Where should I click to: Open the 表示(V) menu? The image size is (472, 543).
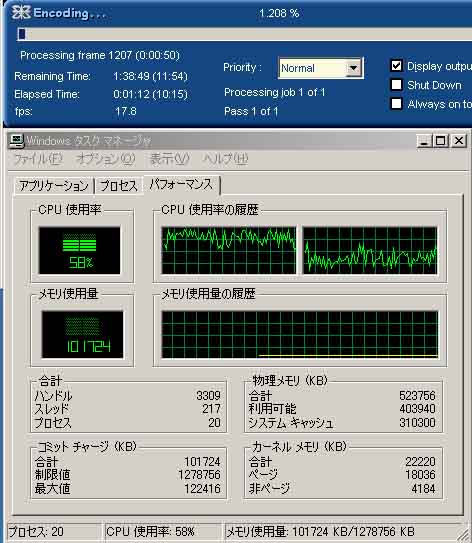click(169, 159)
